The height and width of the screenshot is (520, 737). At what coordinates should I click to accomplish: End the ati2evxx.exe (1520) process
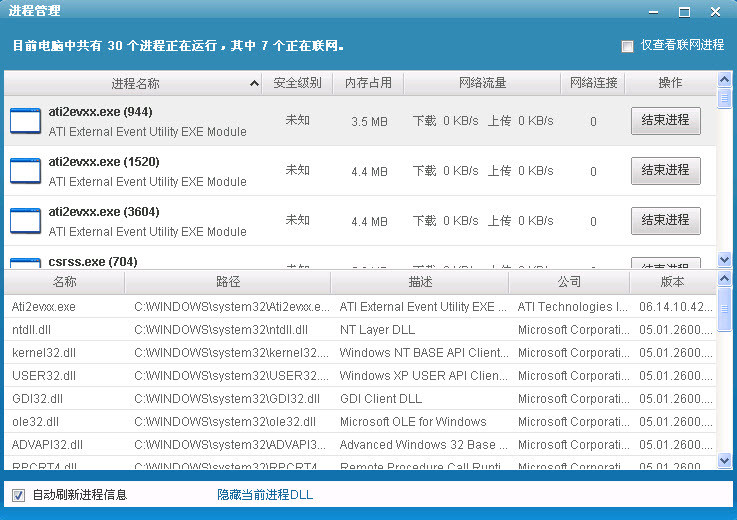(x=665, y=171)
